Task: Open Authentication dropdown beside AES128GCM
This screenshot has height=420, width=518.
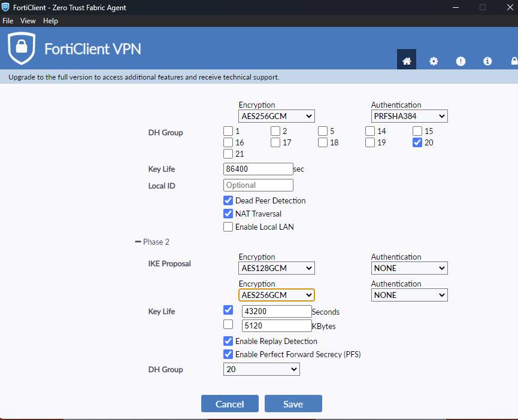Action: pyautogui.click(x=410, y=268)
